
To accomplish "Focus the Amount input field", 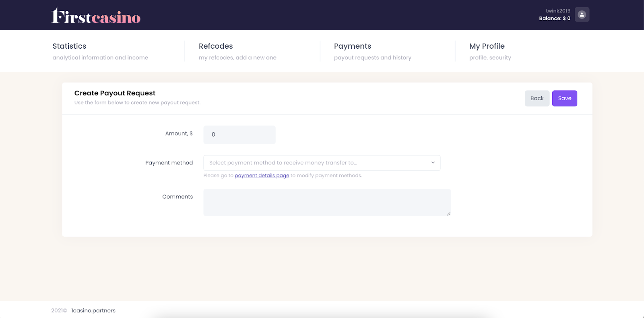I will tap(239, 135).
